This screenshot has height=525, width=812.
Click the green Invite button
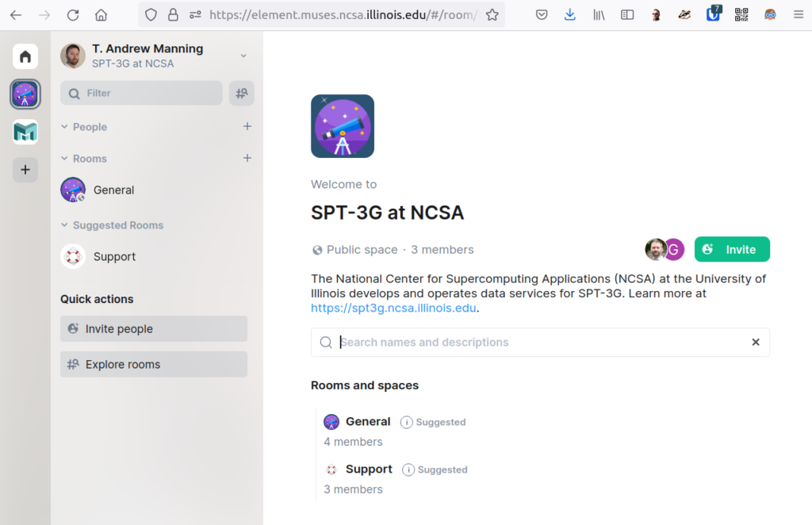[x=732, y=250]
